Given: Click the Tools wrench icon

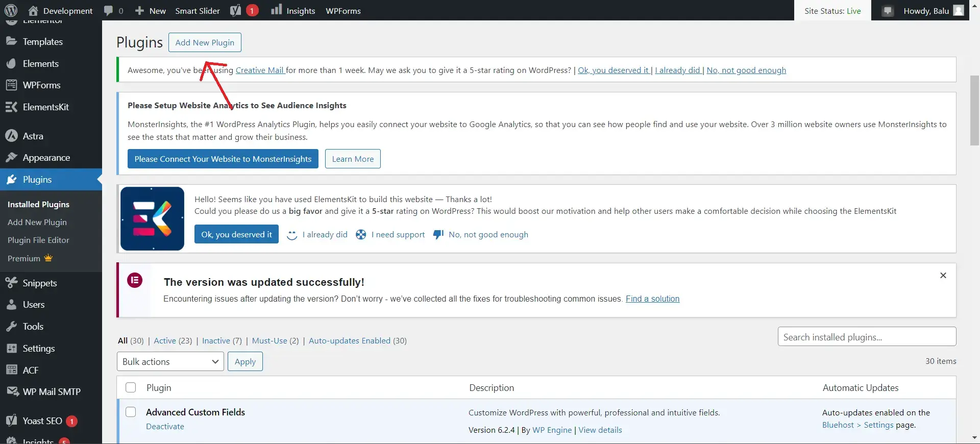Looking at the screenshot, I should point(12,327).
